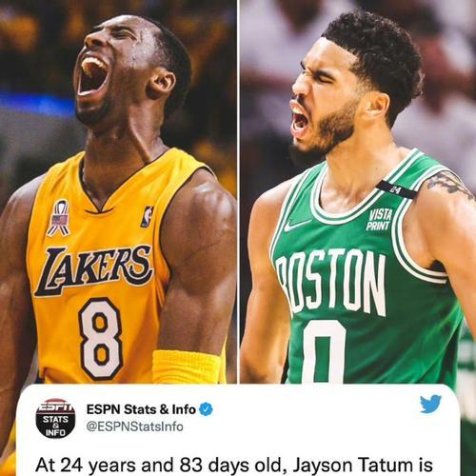
Task: Open the ESPN Stats & Info profile avatar
Action: coord(55,419)
